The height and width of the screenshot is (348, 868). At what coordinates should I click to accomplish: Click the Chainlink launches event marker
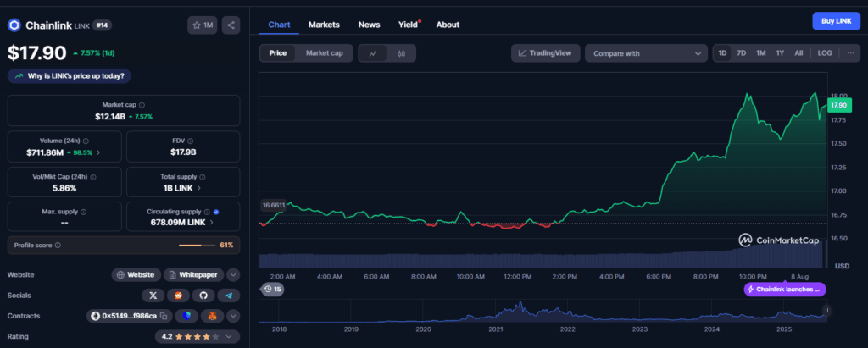pyautogui.click(x=785, y=290)
